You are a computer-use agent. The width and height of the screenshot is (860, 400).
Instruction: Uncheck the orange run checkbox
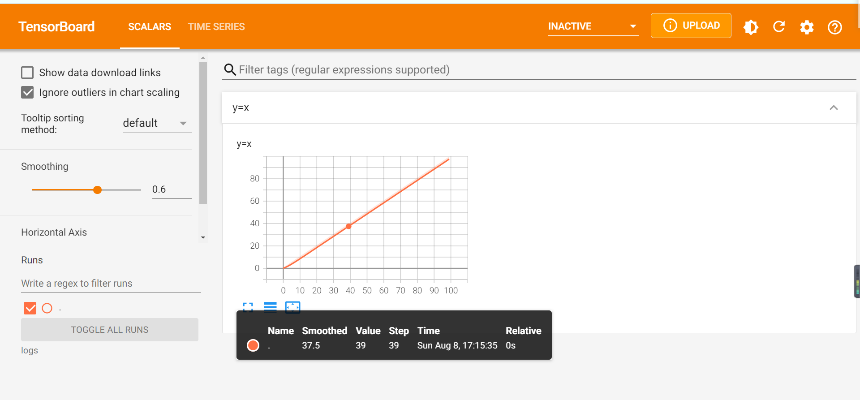[x=29, y=308]
